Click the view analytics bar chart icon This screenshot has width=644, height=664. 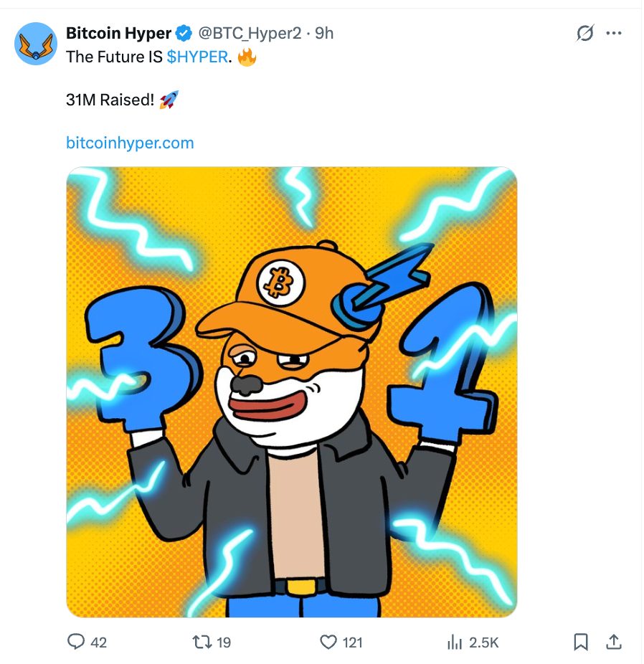pyautogui.click(x=453, y=642)
